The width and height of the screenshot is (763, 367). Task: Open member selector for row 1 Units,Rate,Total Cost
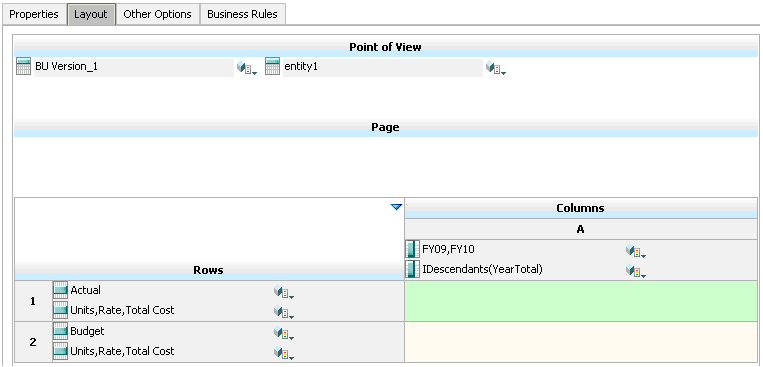point(284,312)
